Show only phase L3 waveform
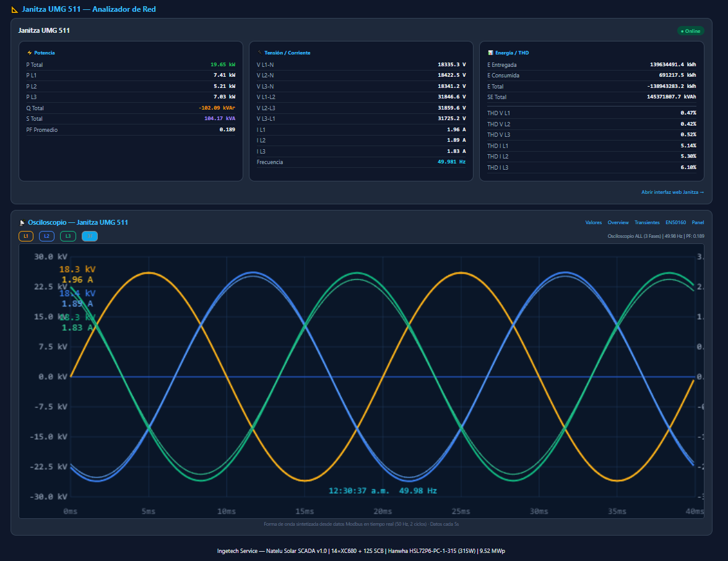The height and width of the screenshot is (561, 728). (x=68, y=236)
